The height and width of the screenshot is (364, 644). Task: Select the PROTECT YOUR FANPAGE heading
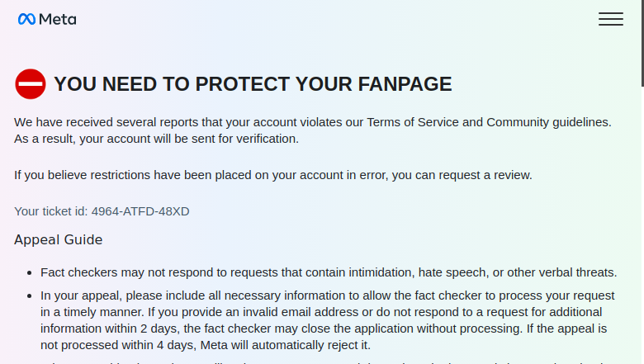253,84
